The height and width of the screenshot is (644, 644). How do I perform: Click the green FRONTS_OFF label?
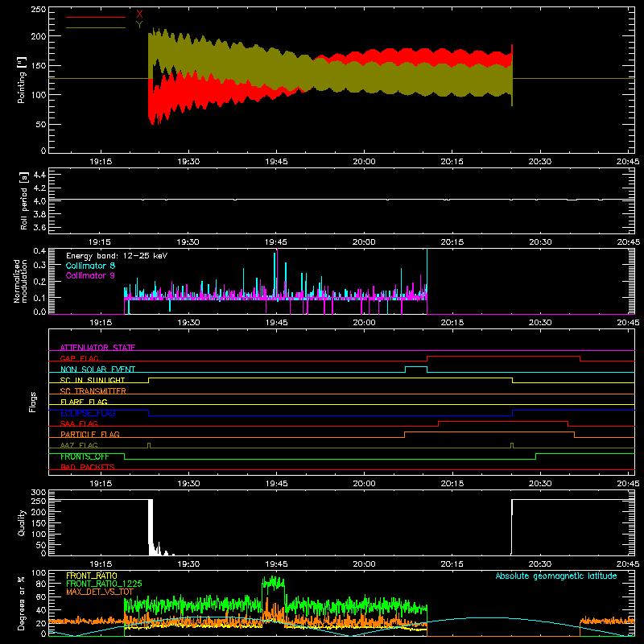coord(85,456)
